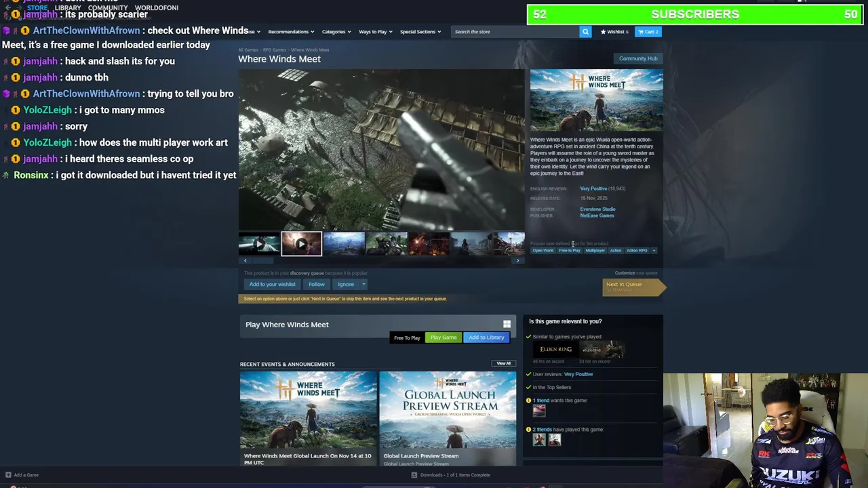Play the second highlighted trailer thumbnail

click(x=301, y=244)
